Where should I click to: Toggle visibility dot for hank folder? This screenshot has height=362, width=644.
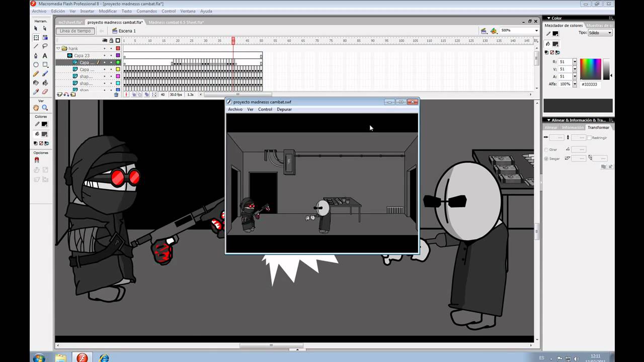pyautogui.click(x=105, y=49)
